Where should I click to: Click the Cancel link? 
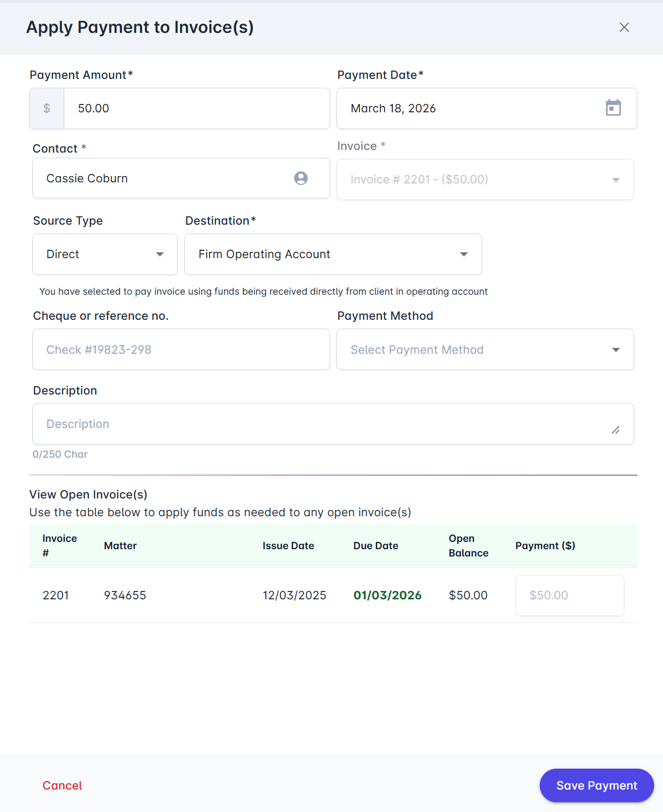tap(62, 785)
